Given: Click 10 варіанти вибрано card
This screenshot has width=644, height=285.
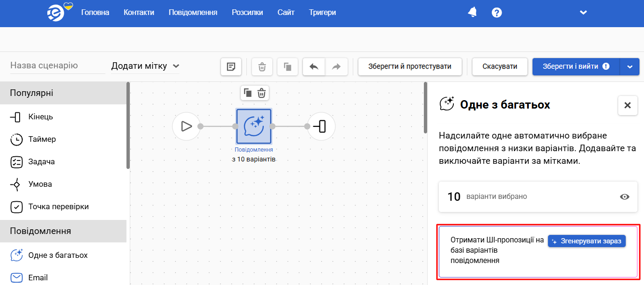Looking at the screenshot, I should pyautogui.click(x=538, y=197).
